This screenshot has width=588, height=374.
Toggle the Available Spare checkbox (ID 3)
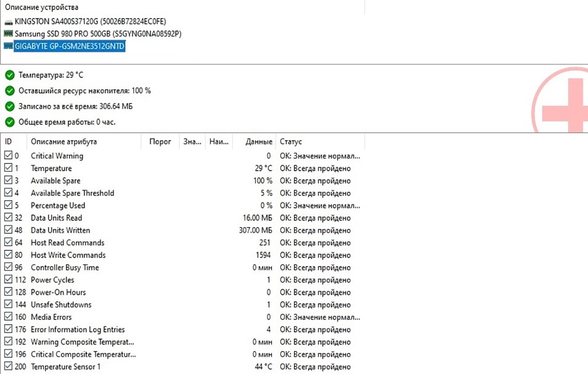(x=8, y=180)
